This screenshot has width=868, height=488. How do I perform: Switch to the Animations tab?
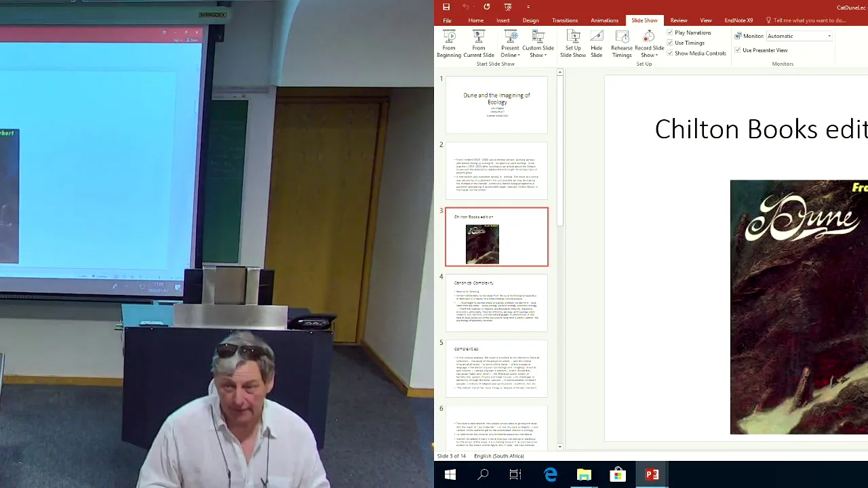(x=604, y=20)
